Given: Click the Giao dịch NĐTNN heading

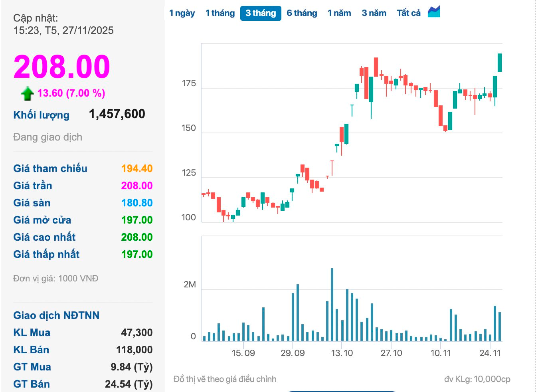Looking at the screenshot, I should point(56,315).
